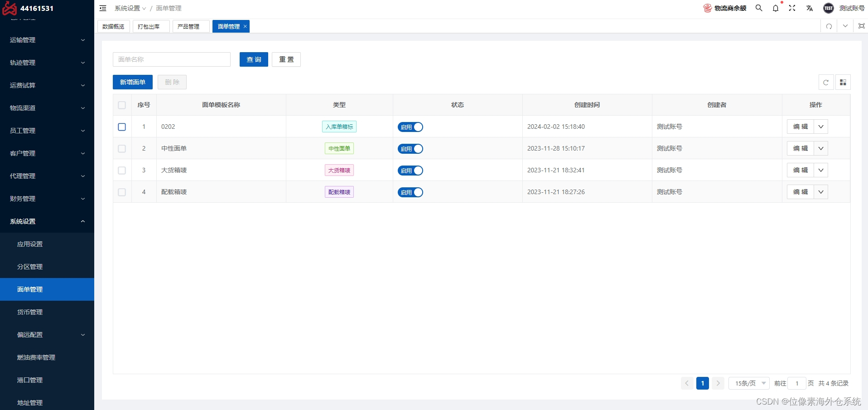Go to the next page arrow
The image size is (868, 410).
coord(718,383)
